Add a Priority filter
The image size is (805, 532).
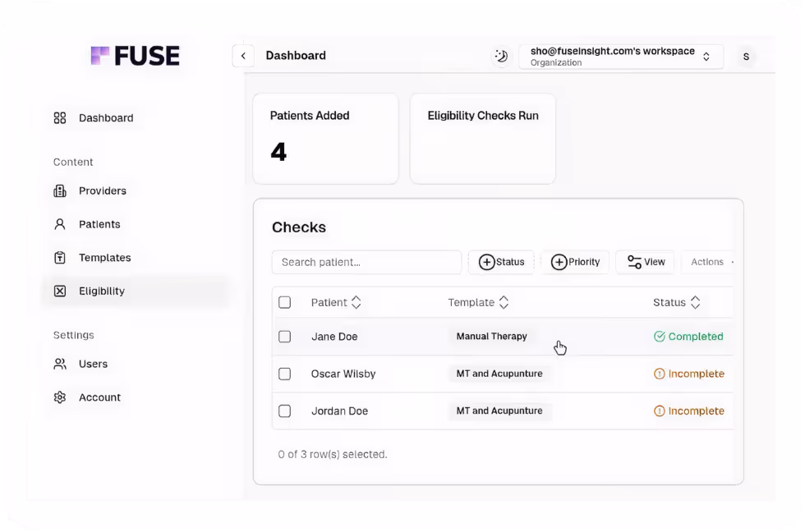575,262
